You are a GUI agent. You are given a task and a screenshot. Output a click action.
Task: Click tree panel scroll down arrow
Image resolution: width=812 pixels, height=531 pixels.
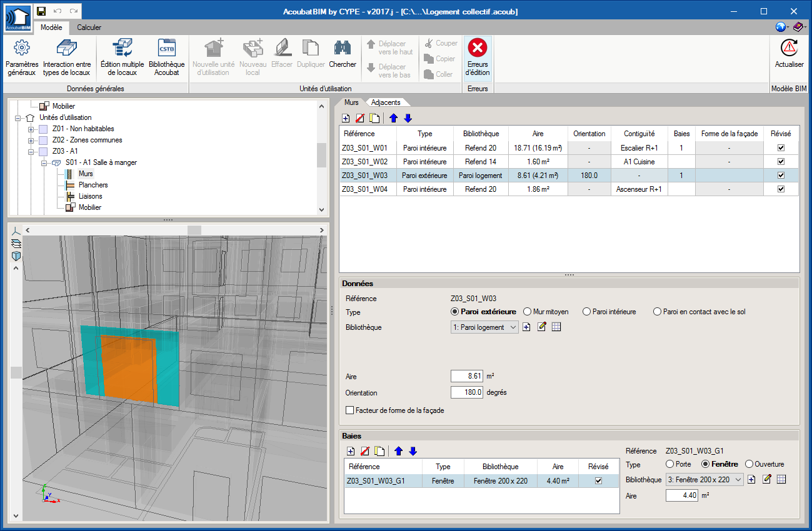pos(322,211)
